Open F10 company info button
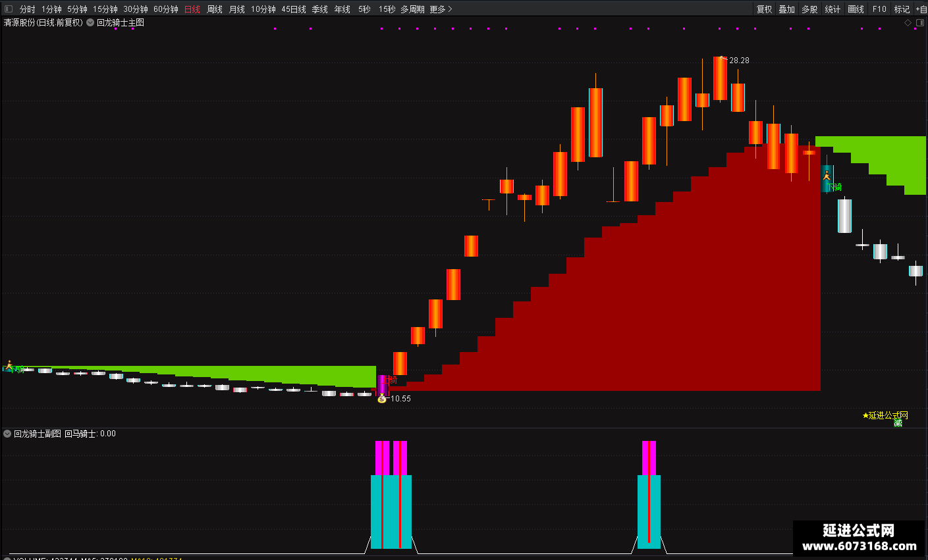The image size is (928, 560). point(879,9)
